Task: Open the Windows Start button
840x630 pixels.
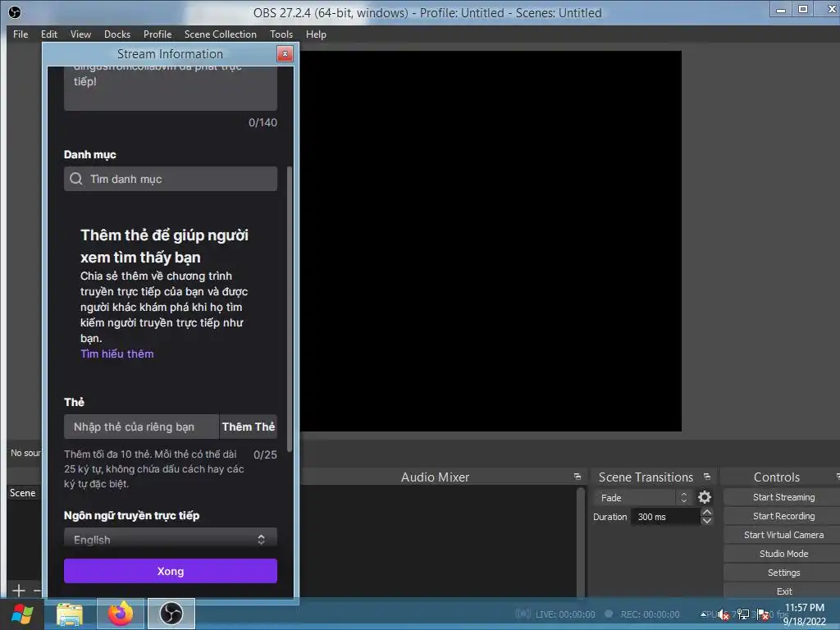Action: [21, 614]
